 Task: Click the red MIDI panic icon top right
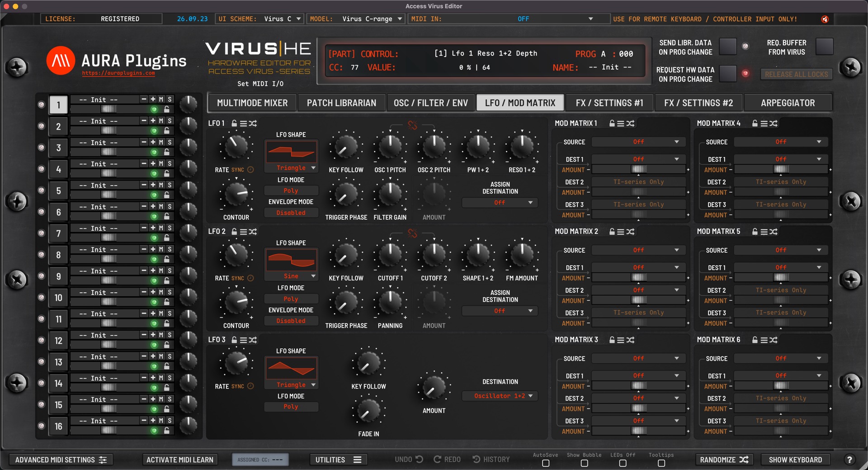click(x=825, y=19)
